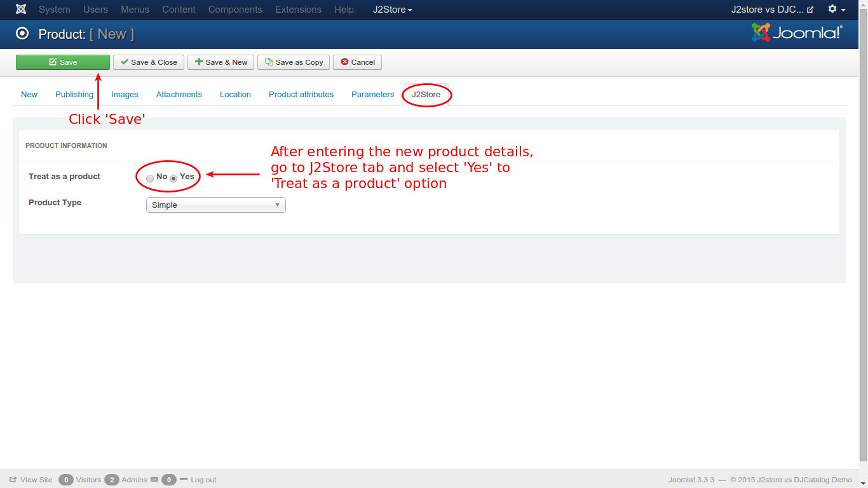The width and height of the screenshot is (868, 488).
Task: Open the Users menu
Action: coord(96,10)
